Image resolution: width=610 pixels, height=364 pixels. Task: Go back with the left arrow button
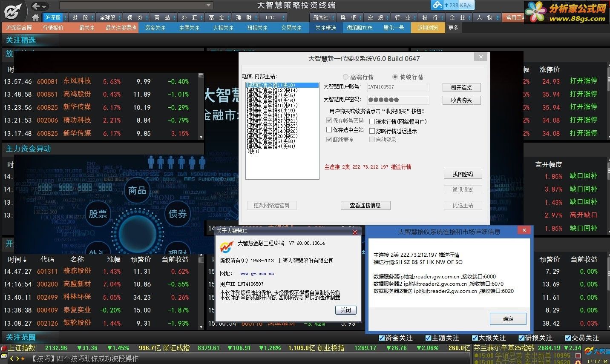[36, 6]
